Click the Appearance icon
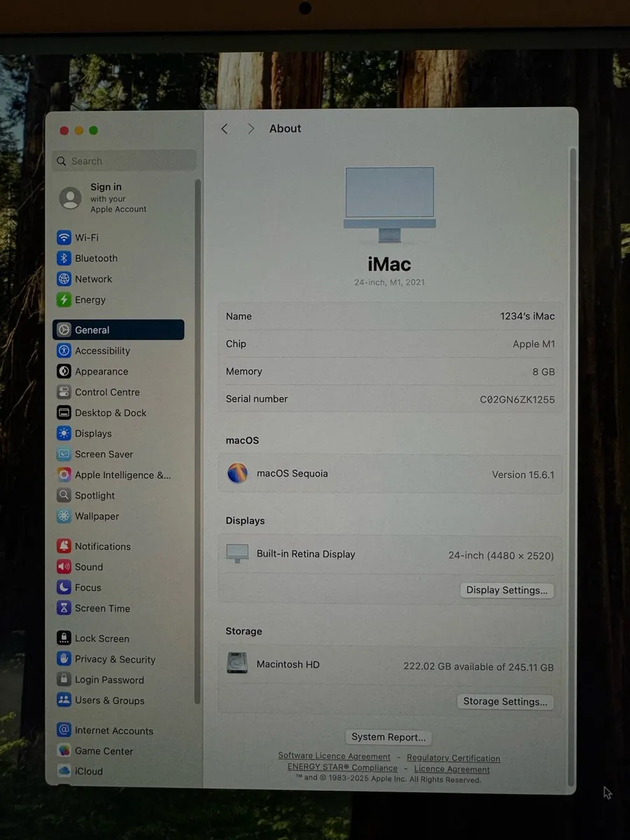Viewport: 630px width, 840px height. point(64,372)
